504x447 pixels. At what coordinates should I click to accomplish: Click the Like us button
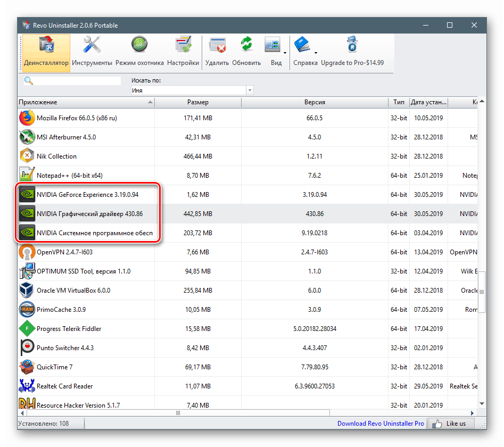click(x=451, y=424)
